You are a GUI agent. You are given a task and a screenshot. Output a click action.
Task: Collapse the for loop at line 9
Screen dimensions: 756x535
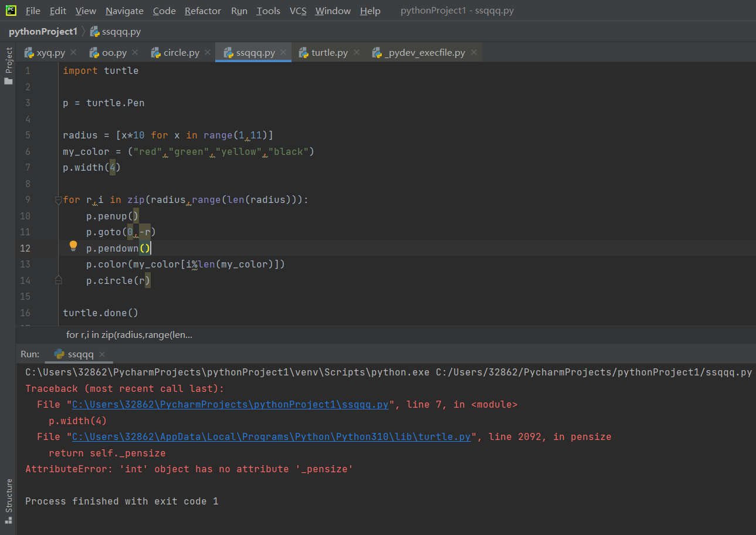tap(58, 200)
